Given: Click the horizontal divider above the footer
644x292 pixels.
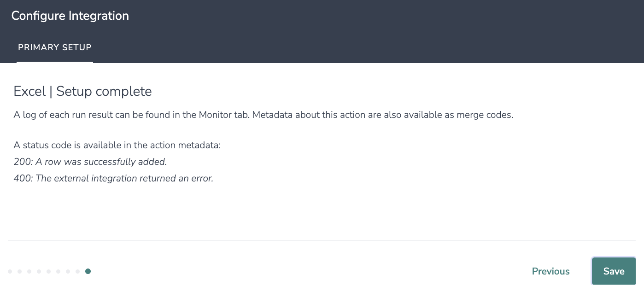Looking at the screenshot, I should (x=322, y=240).
